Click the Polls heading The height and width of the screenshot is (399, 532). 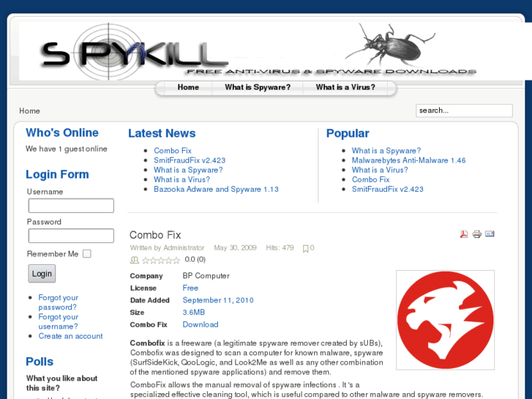tap(40, 362)
